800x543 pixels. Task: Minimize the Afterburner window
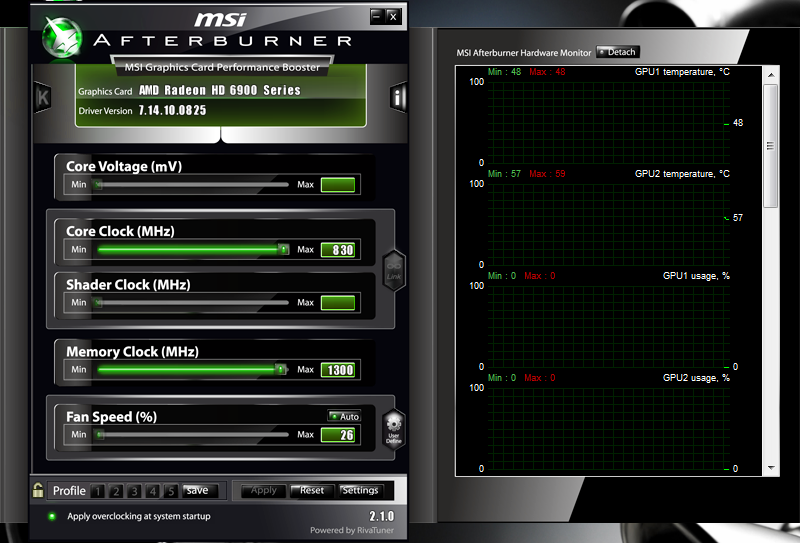pos(377,16)
